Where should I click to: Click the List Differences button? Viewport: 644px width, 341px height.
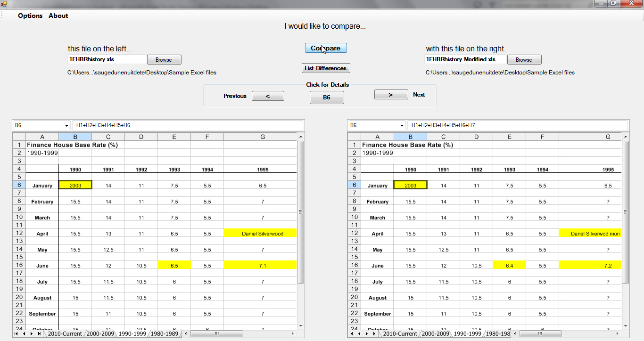(x=326, y=68)
